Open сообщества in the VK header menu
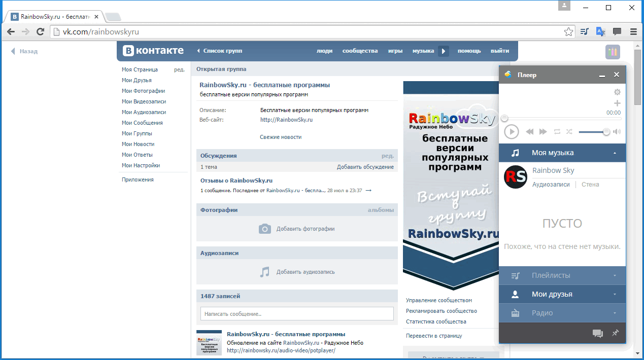Image resolution: width=644 pixels, height=360 pixels. [360, 51]
